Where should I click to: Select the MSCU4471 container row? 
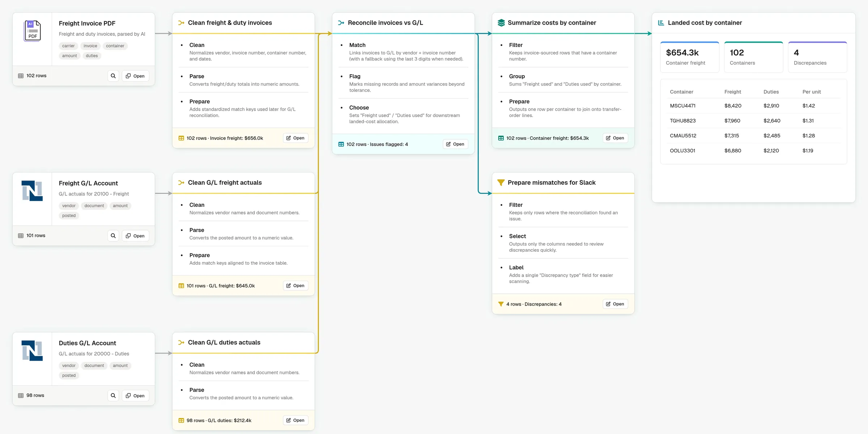click(x=753, y=106)
